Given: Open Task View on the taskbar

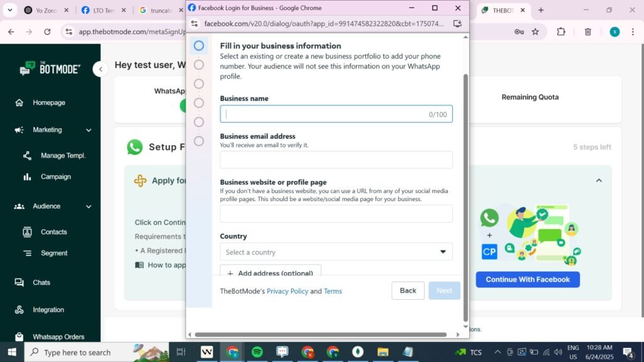Looking at the screenshot, I should click(x=180, y=352).
